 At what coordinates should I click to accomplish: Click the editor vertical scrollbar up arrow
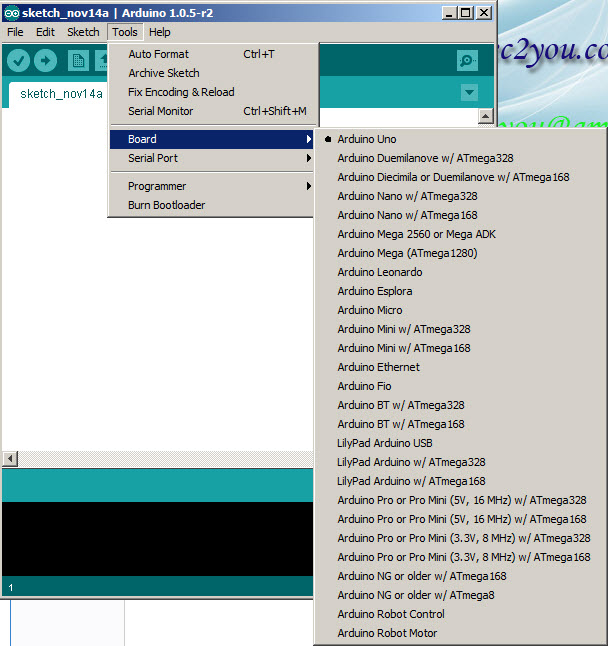[x=486, y=117]
